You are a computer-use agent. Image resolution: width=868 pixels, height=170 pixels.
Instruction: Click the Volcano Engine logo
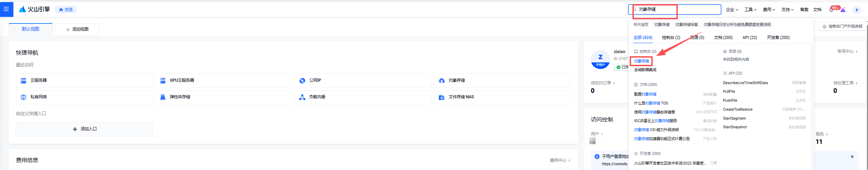[34, 9]
